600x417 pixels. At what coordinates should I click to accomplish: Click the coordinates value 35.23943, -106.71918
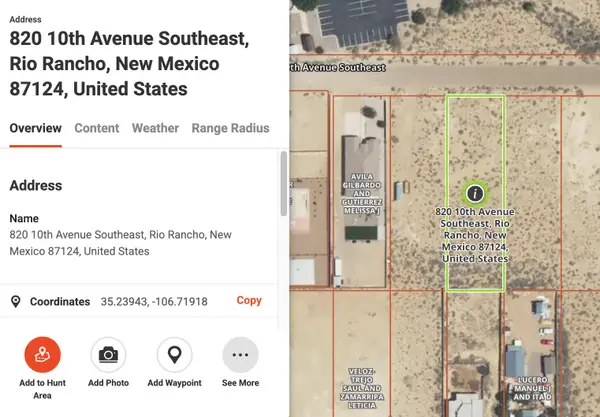154,301
